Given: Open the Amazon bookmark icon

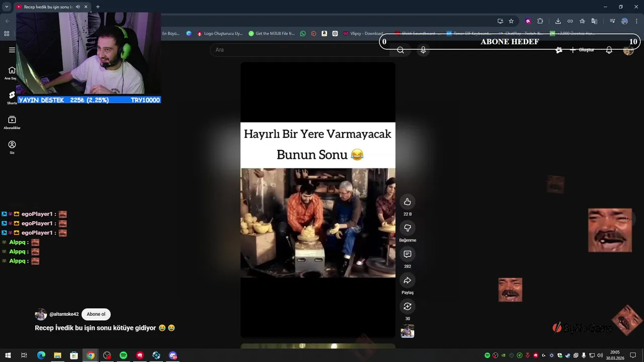Looking at the screenshot, I should pos(324,34).
